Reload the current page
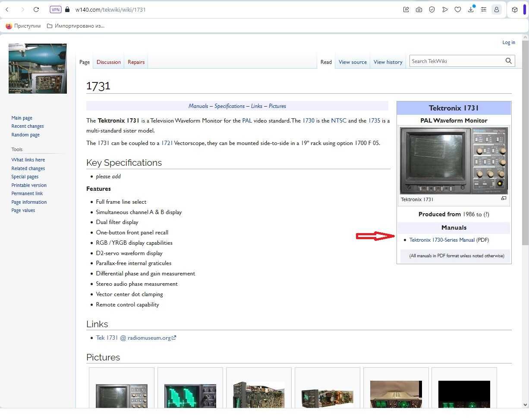Screen dimensions: 529x420 (36, 9)
